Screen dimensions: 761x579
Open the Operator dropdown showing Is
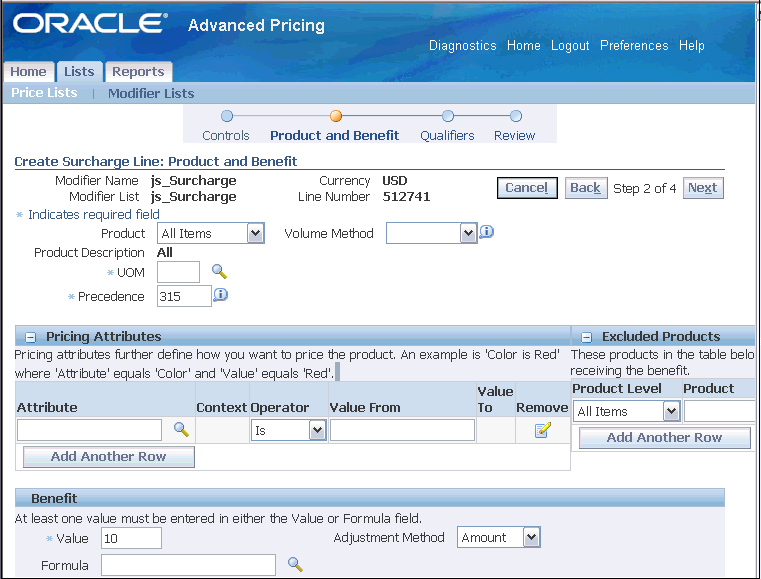(x=288, y=430)
